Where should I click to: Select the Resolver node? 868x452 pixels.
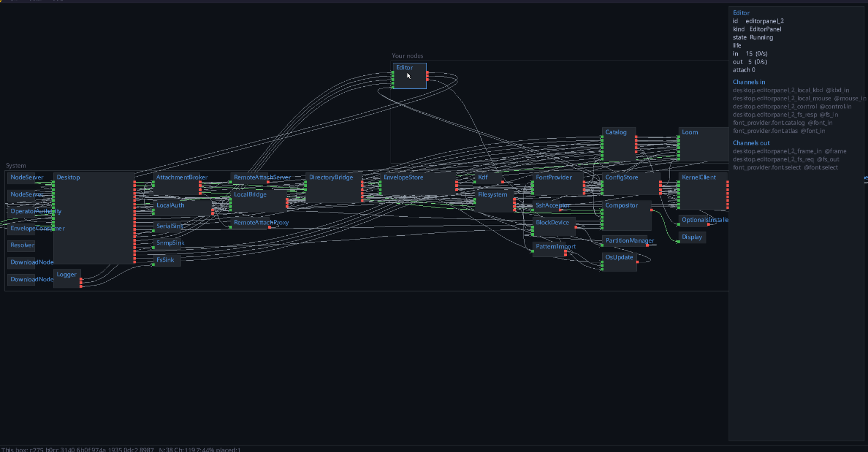[21, 246]
